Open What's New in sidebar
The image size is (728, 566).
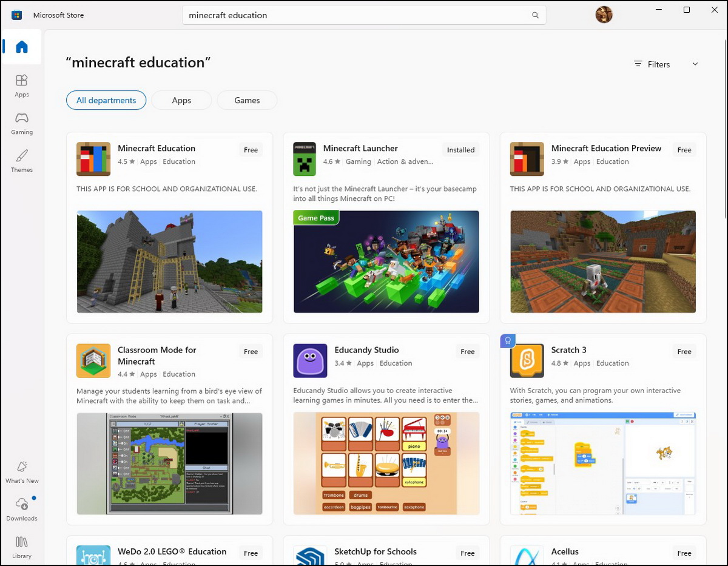click(x=22, y=472)
